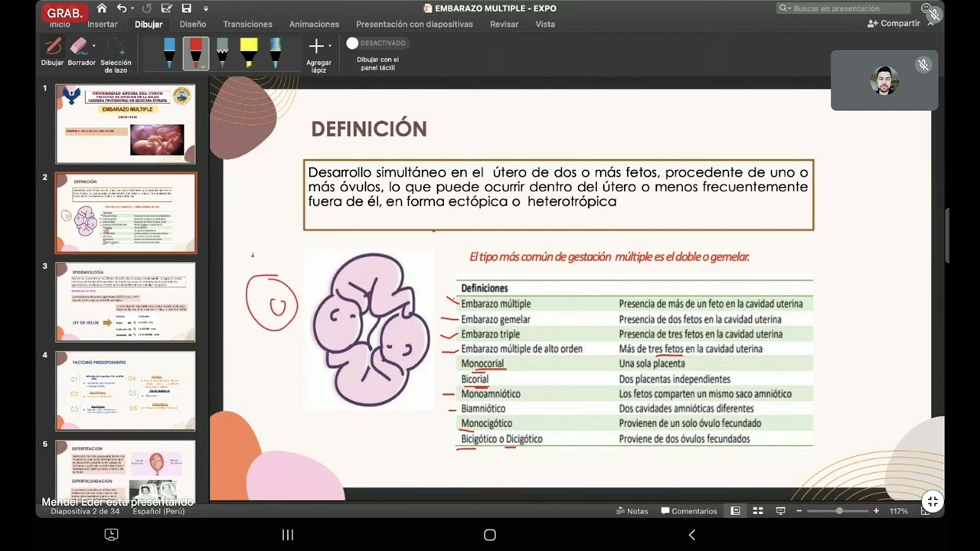Screen dimensions: 980x551
Task: Select slide 4 Factores Predisponentes thumbnail
Action: coord(126,391)
